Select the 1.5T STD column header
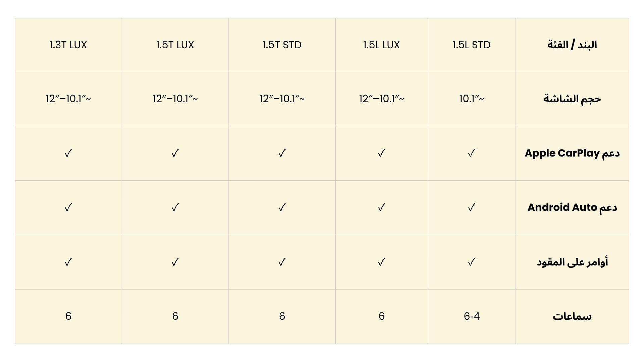 click(282, 45)
